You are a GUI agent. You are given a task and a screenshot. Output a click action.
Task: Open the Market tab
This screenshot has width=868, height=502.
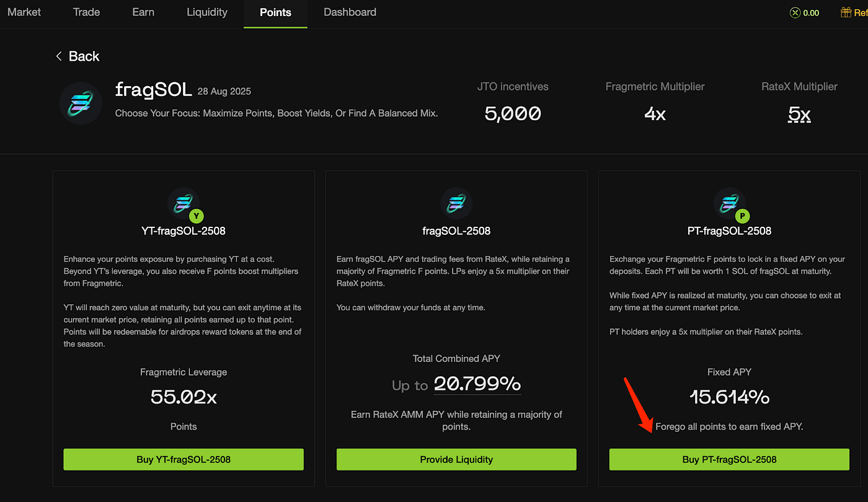(24, 12)
